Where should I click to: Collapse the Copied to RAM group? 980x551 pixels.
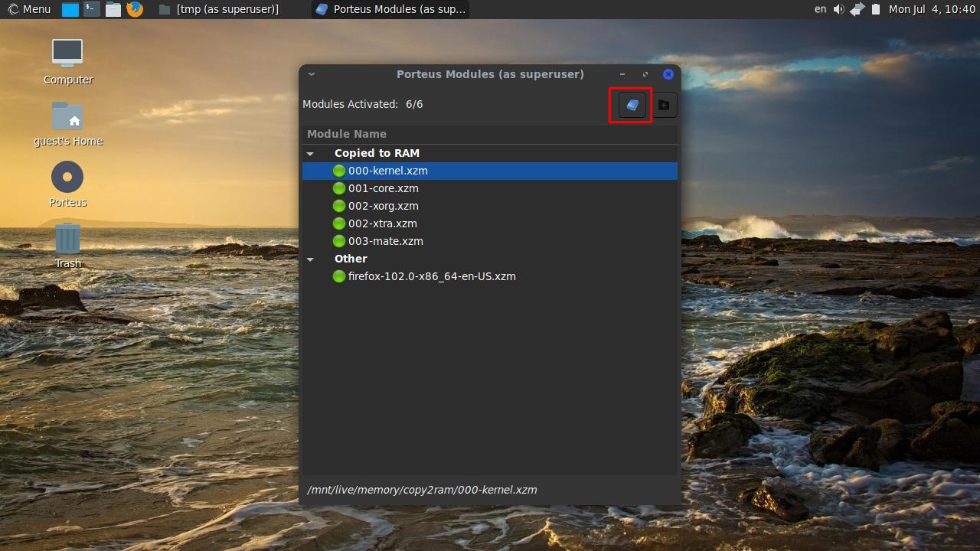(310, 154)
